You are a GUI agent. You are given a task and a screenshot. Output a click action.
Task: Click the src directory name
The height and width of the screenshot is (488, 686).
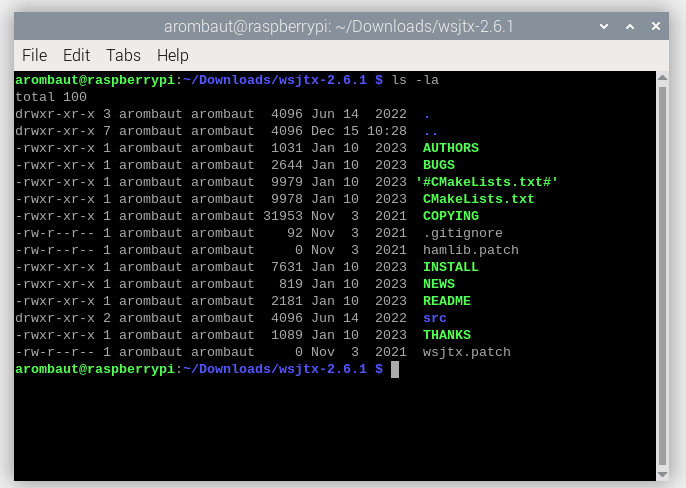coord(434,318)
